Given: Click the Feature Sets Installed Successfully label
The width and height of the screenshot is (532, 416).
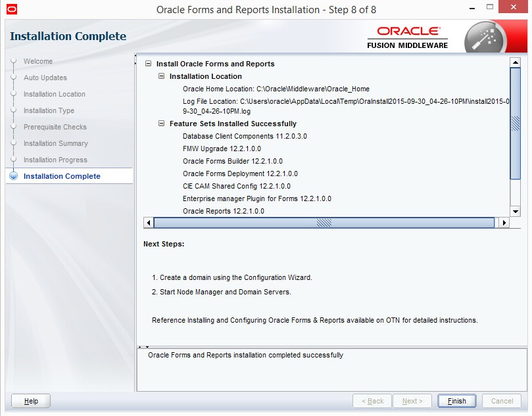Looking at the screenshot, I should pyautogui.click(x=233, y=124).
